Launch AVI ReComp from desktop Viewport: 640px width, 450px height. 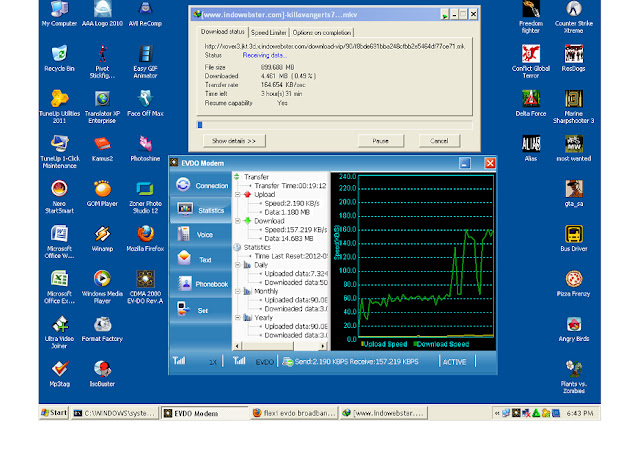coord(145,14)
